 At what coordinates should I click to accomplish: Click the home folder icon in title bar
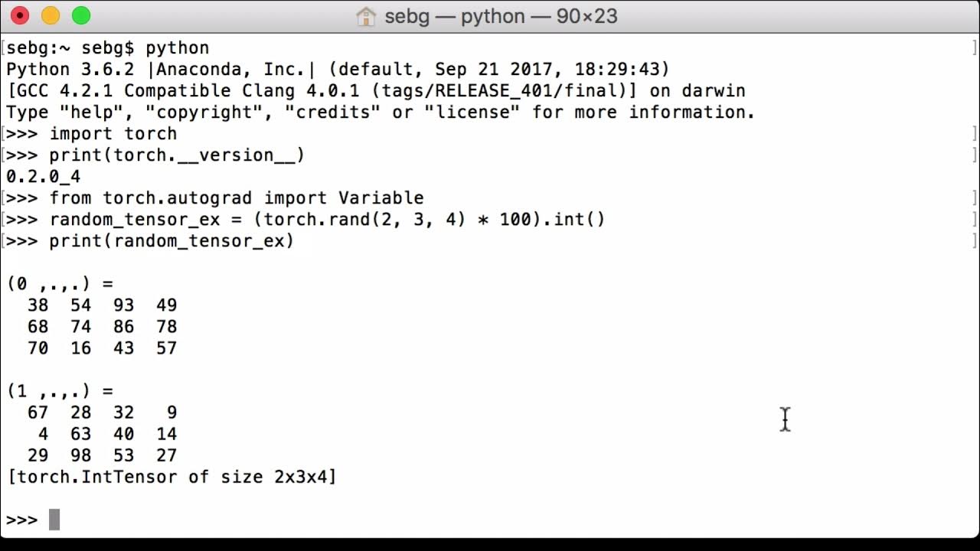tap(367, 16)
